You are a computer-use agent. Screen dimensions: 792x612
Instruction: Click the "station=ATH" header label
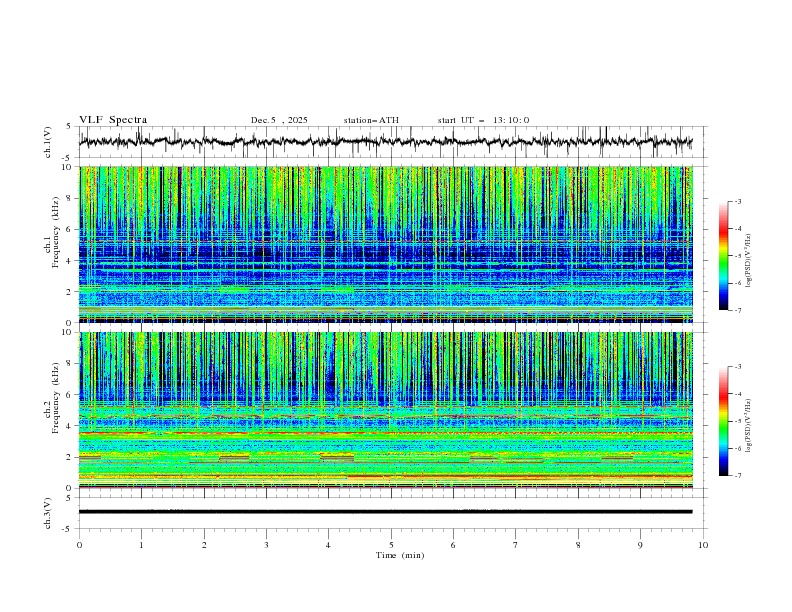coord(371,120)
